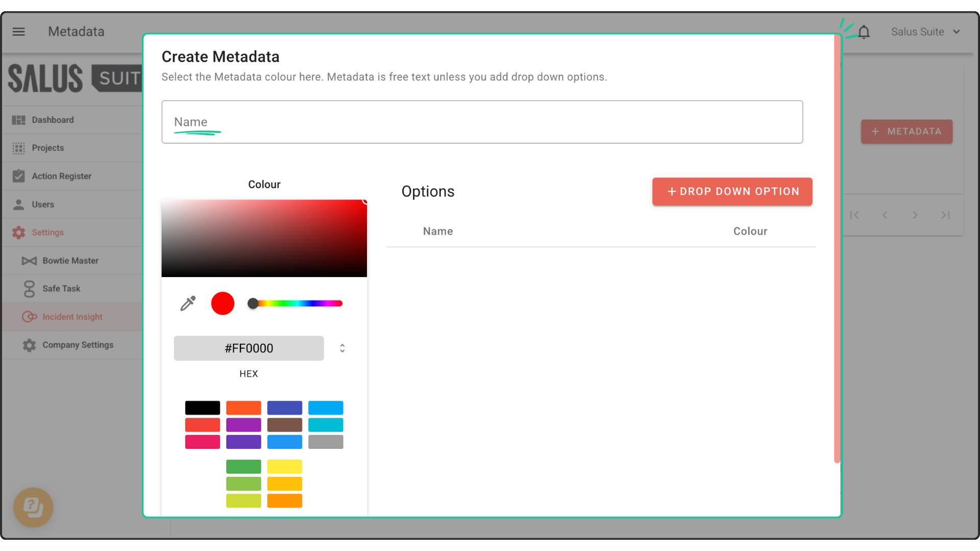Click the Bowtie Master bowtie icon
Image resolution: width=980 pixels, height=551 pixels.
pos(29,261)
